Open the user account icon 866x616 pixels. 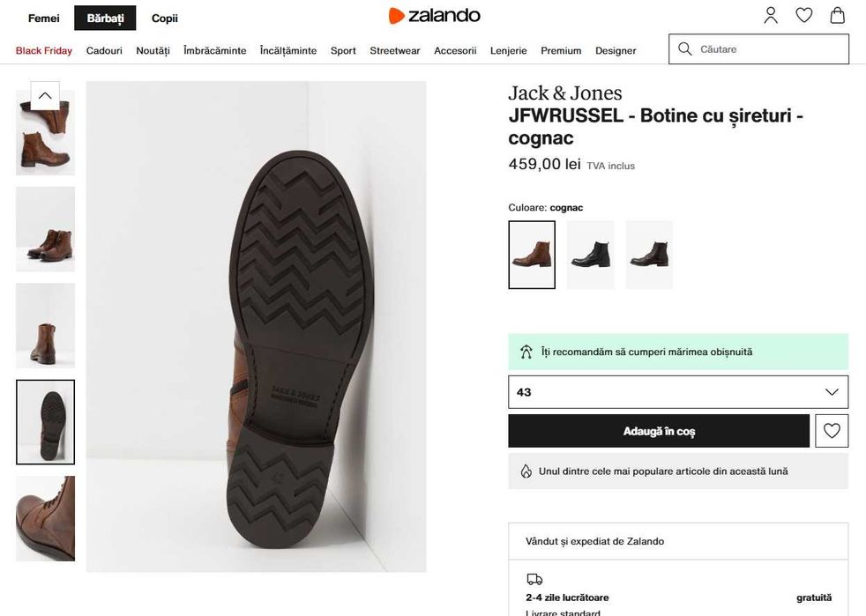pos(771,16)
